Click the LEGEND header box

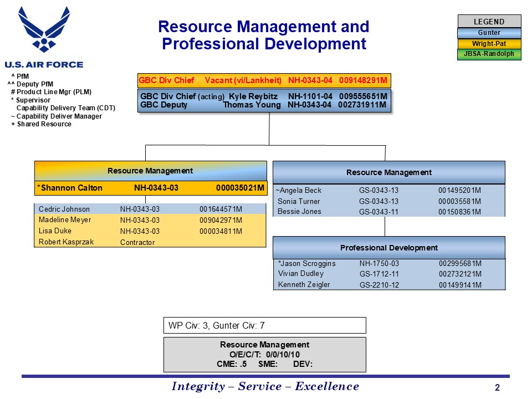tap(489, 22)
